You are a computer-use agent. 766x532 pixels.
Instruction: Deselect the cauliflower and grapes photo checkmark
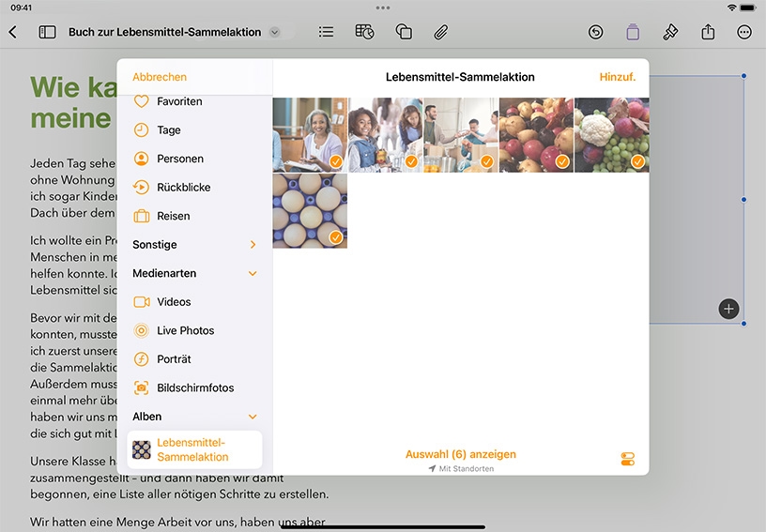(x=637, y=161)
